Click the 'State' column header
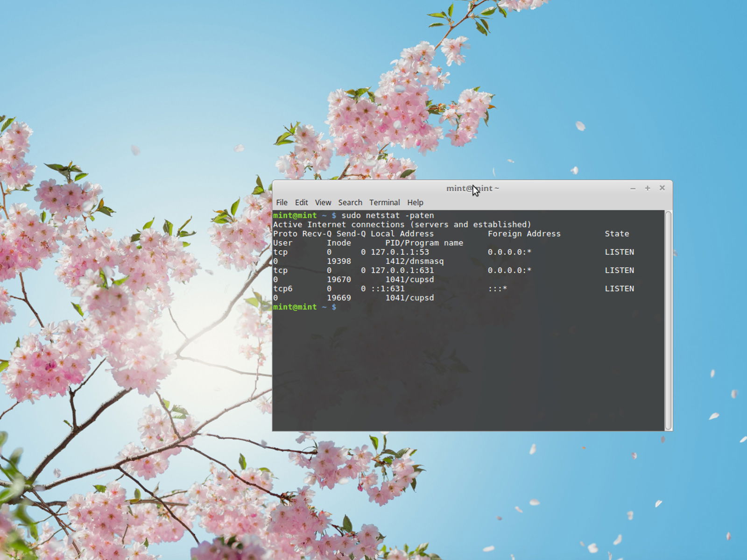 617,234
